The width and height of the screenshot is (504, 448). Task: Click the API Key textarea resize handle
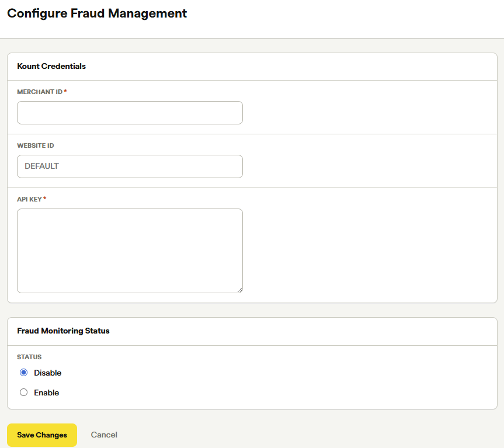tap(240, 290)
